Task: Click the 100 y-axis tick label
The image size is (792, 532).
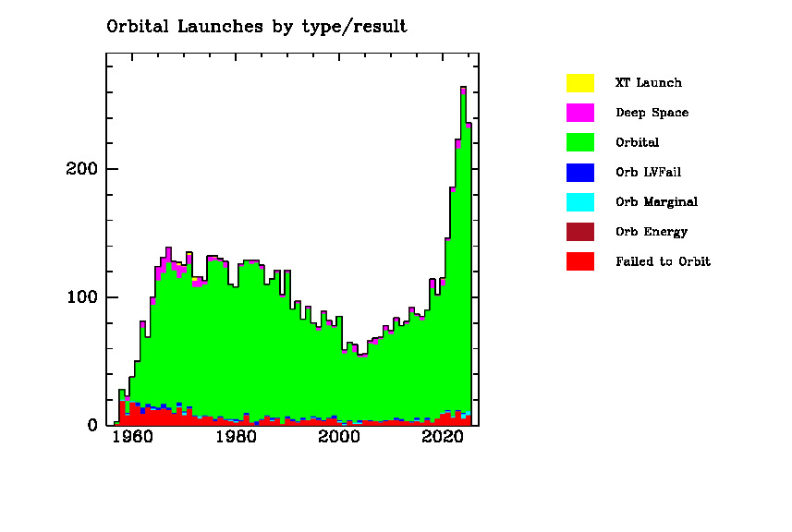Action: tap(79, 297)
